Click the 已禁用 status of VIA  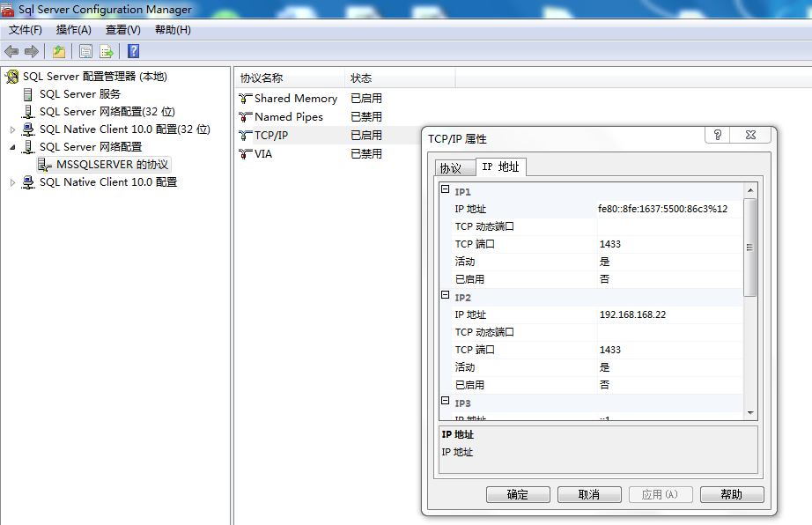[366, 154]
